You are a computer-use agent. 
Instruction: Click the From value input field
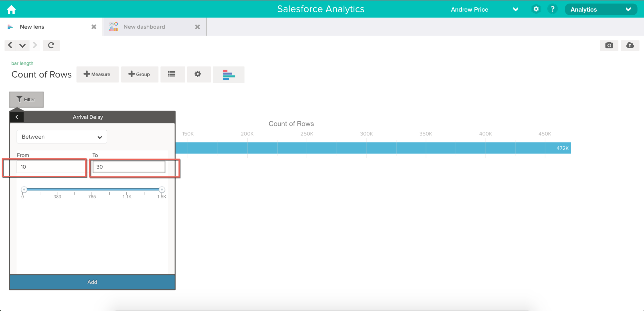point(51,167)
